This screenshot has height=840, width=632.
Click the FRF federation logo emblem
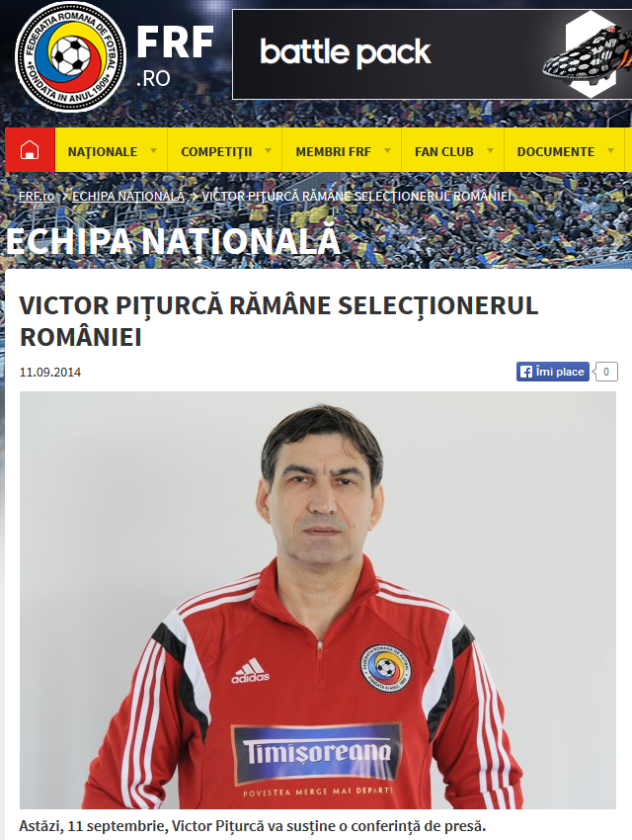coord(71,55)
